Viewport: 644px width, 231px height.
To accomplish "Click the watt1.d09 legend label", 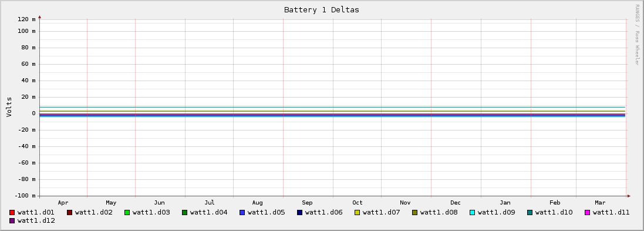I will tap(496, 213).
